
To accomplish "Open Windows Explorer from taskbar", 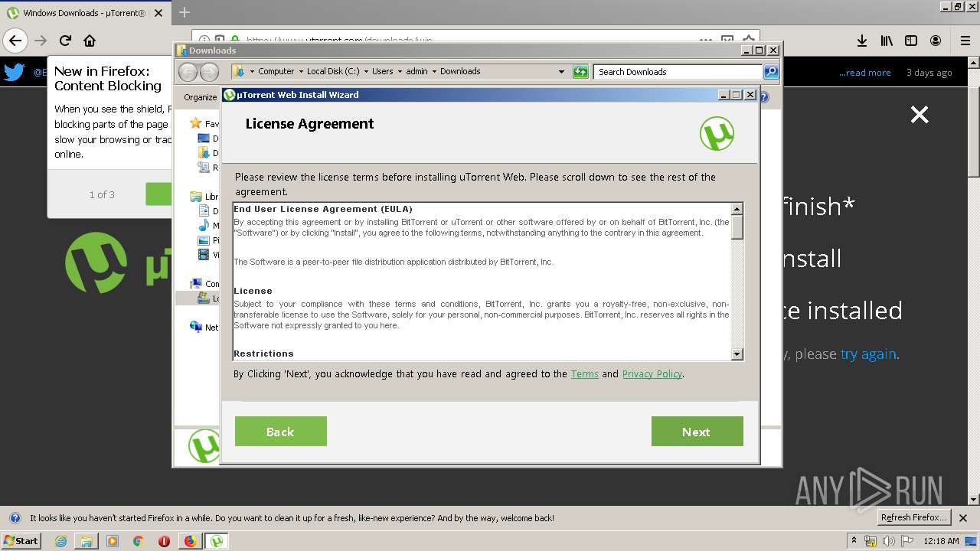I will coord(87,541).
